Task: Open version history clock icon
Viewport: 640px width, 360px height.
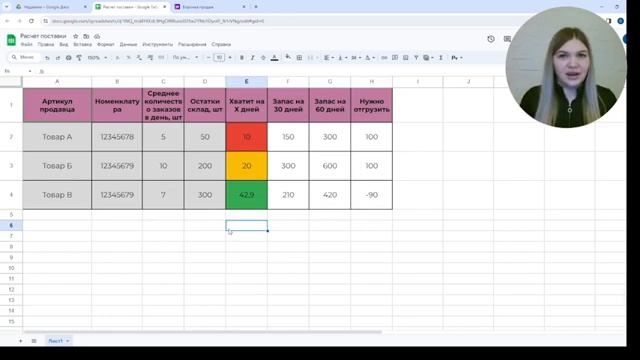Action: [491, 39]
